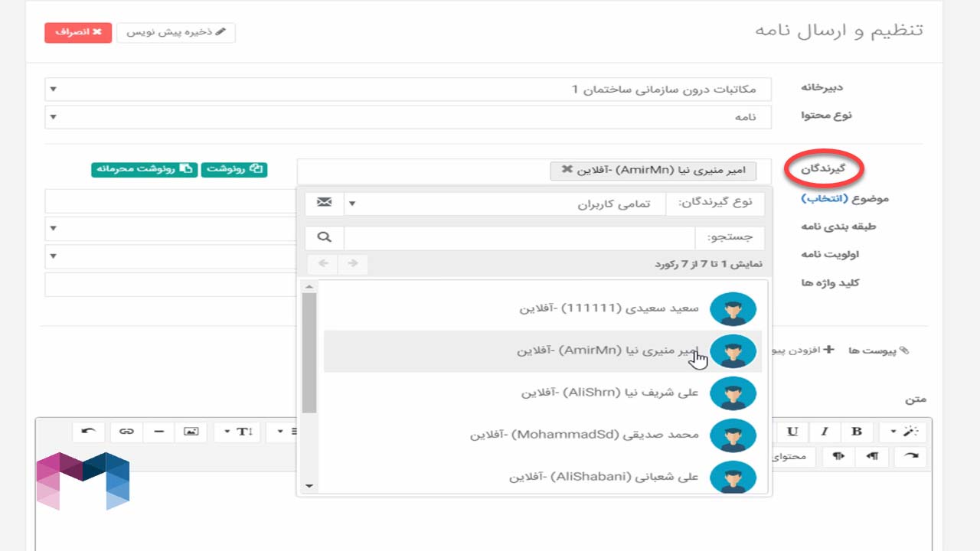Click the جستجو search input field
The image size is (980, 551).
pyautogui.click(x=519, y=238)
